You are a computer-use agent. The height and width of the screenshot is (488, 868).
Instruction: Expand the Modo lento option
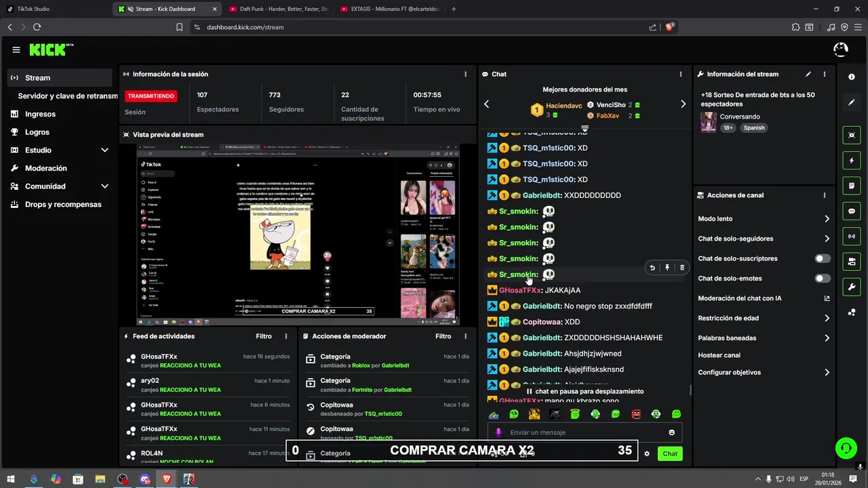click(x=764, y=219)
